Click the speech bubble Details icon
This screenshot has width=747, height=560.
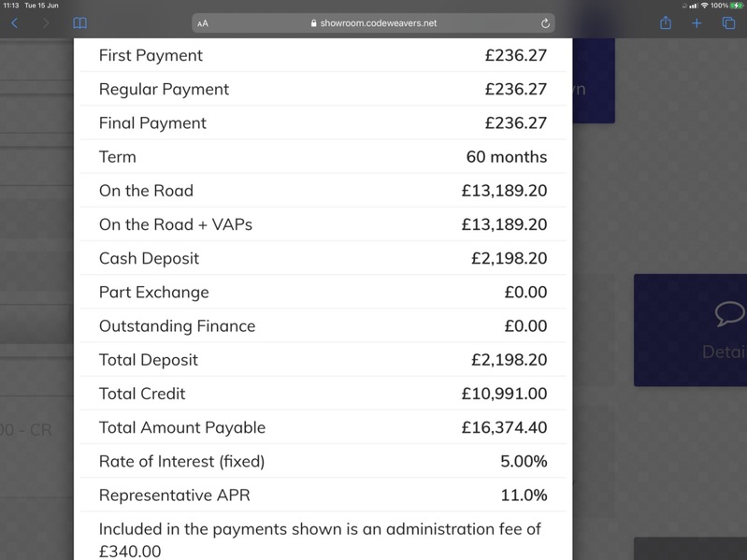tap(730, 313)
